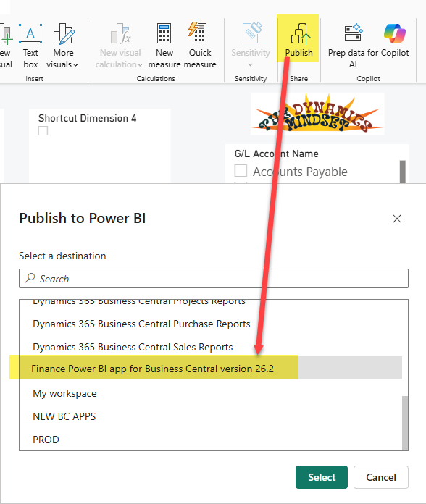
Task: Click the Cancel button
Action: (381, 477)
